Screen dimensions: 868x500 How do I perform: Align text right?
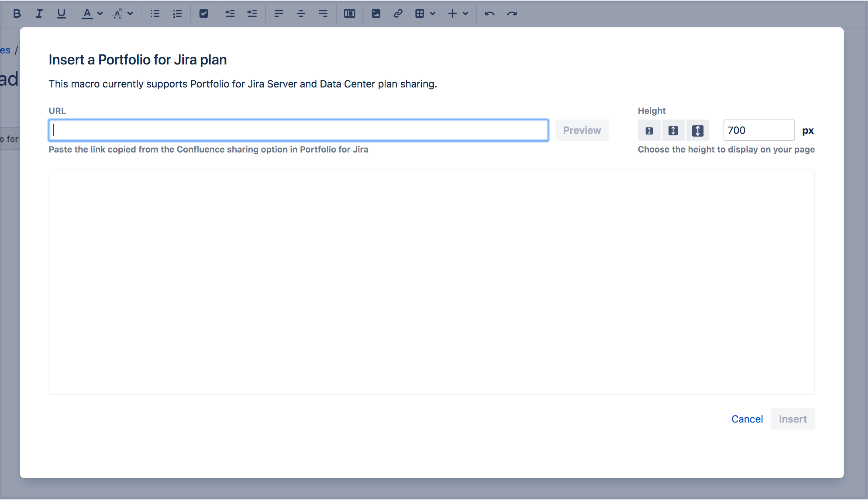[323, 14]
